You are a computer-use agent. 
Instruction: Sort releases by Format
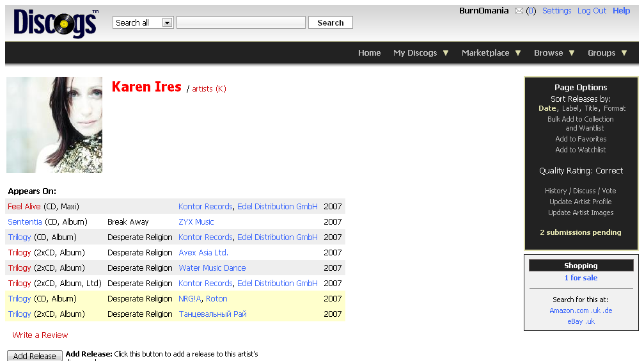click(x=615, y=108)
